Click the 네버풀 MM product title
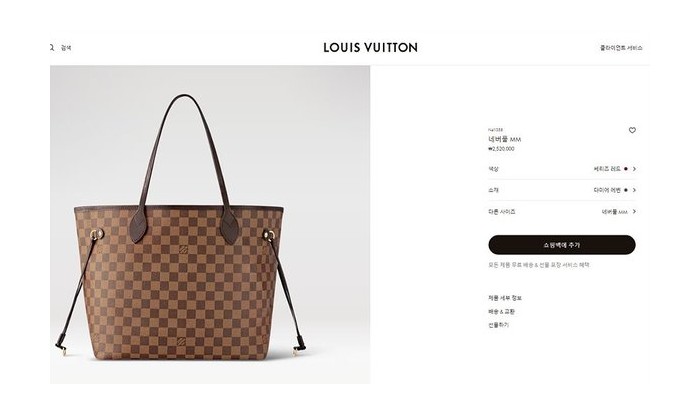The height and width of the screenshot is (413, 700). 504,139
